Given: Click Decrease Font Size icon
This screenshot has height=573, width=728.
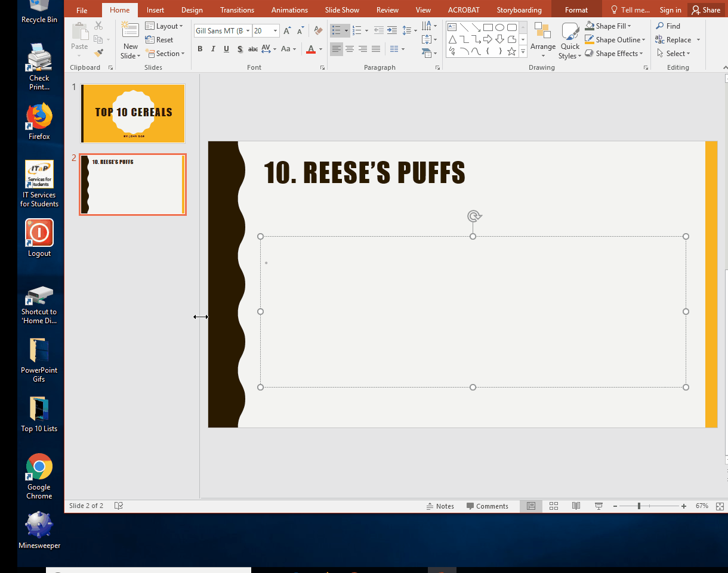Looking at the screenshot, I should click(301, 30).
